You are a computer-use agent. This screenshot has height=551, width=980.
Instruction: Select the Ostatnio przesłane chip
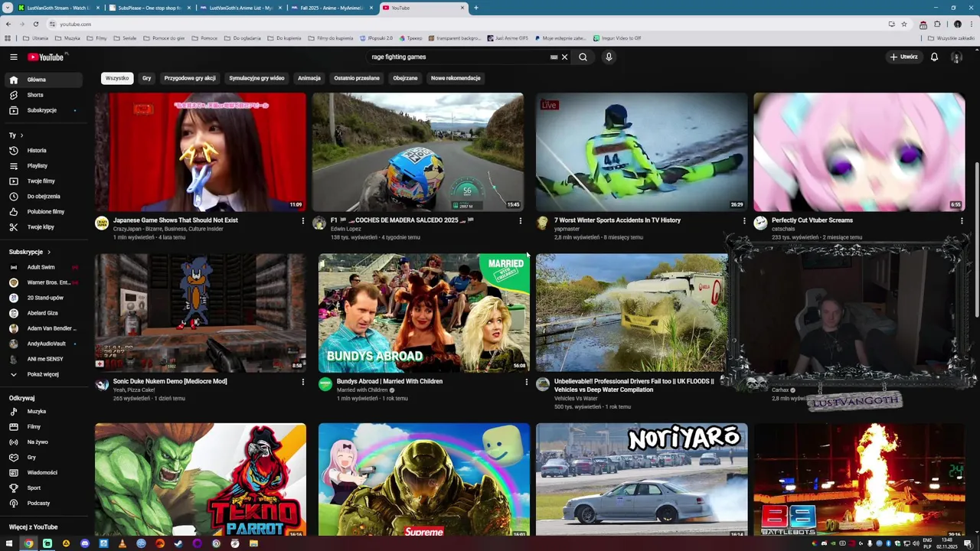coord(357,78)
